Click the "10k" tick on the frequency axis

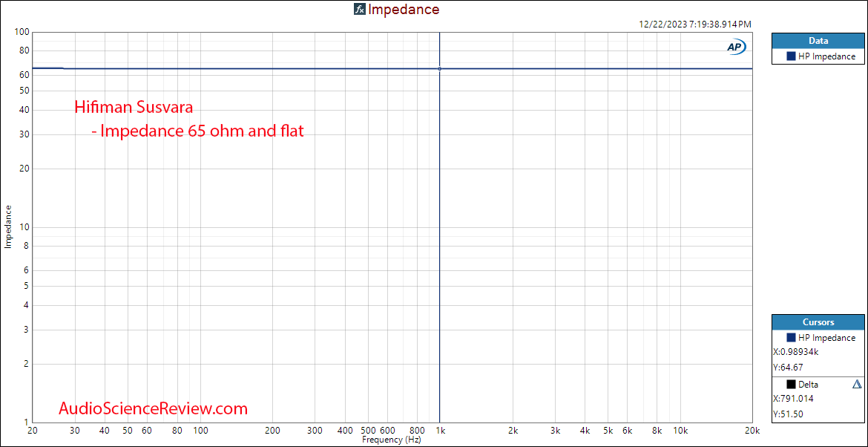(x=680, y=431)
